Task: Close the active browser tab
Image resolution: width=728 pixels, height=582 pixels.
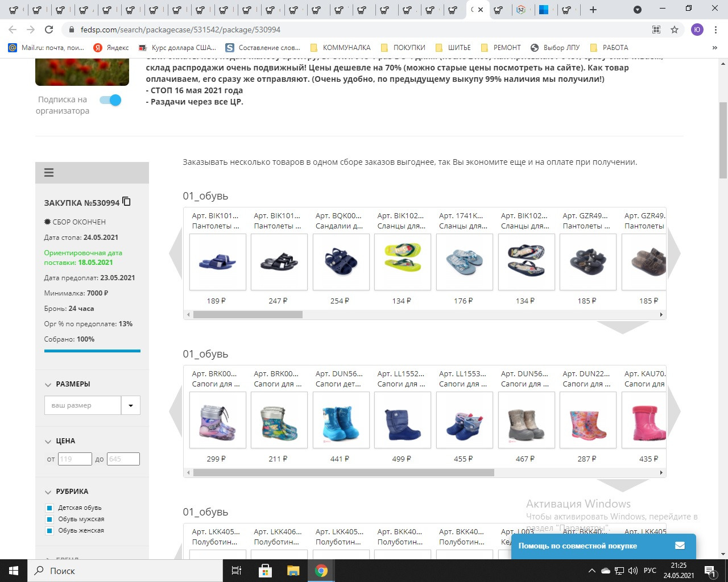Action: pyautogui.click(x=481, y=10)
